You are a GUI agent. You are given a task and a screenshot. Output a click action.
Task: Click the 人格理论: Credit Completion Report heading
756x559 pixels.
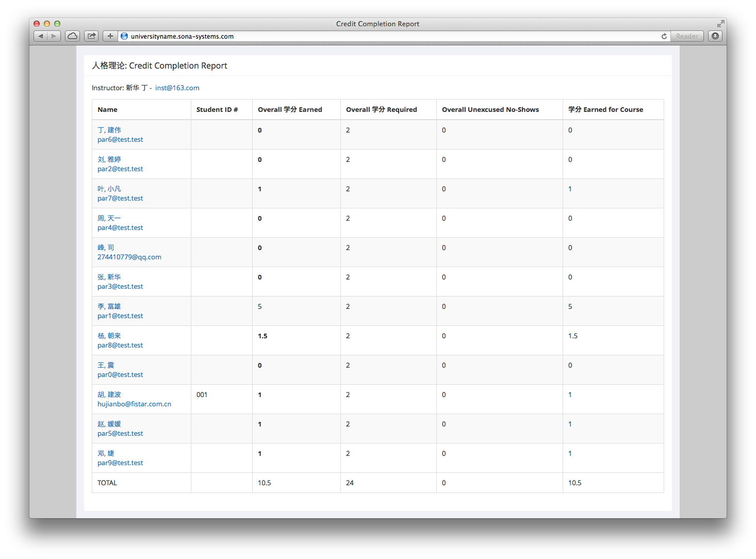159,65
